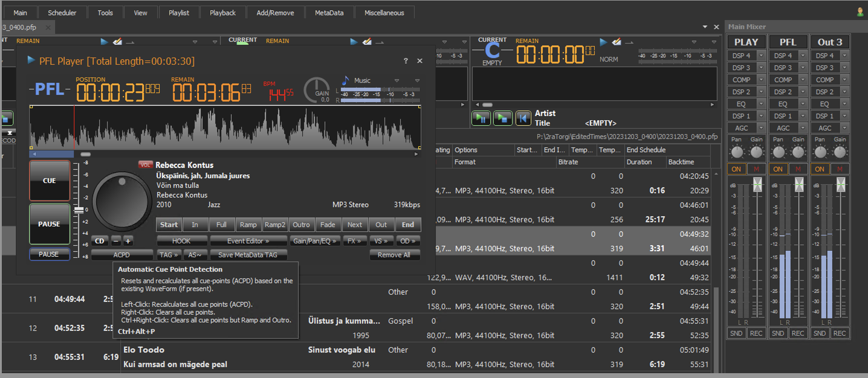Toggle the ON button of the PLAY channel
The image size is (868, 378).
point(736,169)
